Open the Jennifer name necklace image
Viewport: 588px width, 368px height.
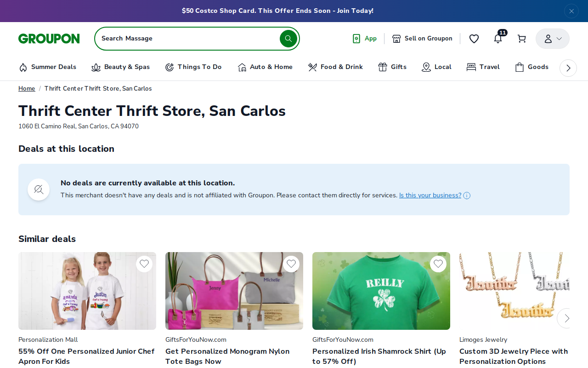[514, 291]
